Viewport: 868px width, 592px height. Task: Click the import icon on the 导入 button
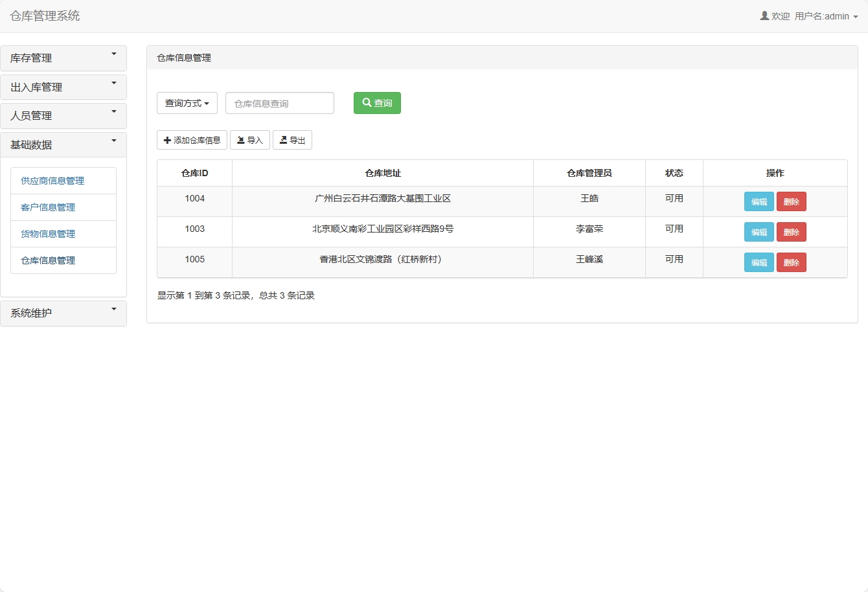click(240, 139)
